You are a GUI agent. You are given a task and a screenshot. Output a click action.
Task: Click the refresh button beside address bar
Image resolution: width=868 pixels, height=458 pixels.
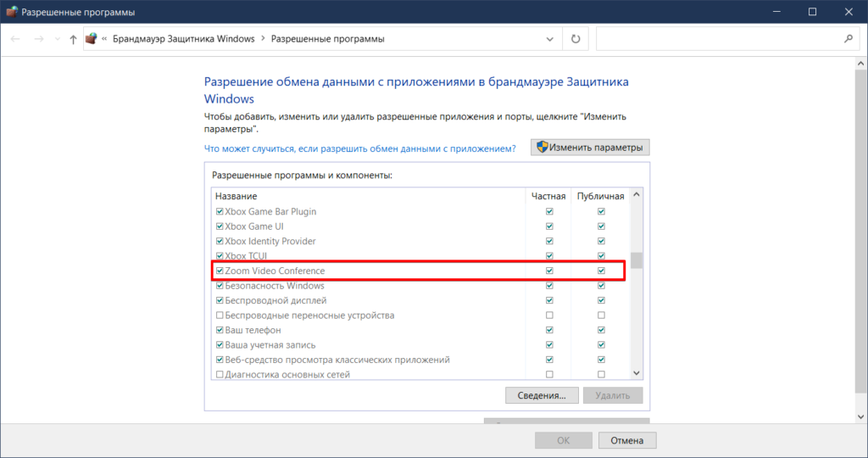pyautogui.click(x=576, y=39)
